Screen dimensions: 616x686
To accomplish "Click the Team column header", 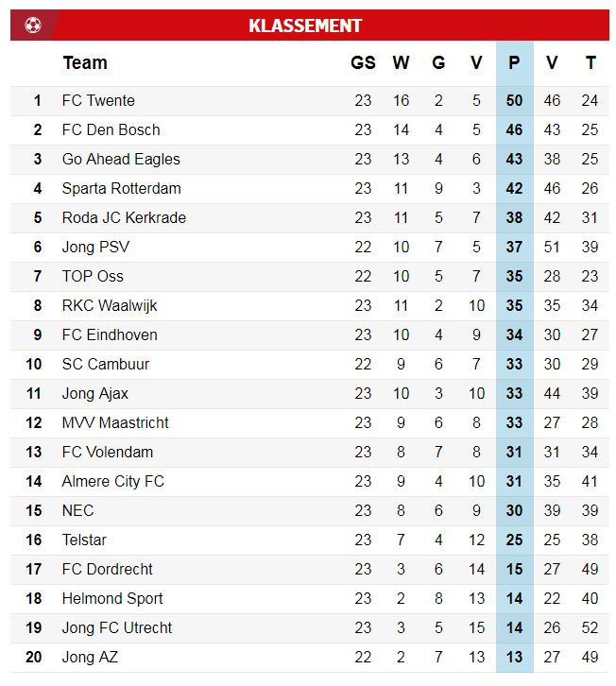I will click(85, 63).
